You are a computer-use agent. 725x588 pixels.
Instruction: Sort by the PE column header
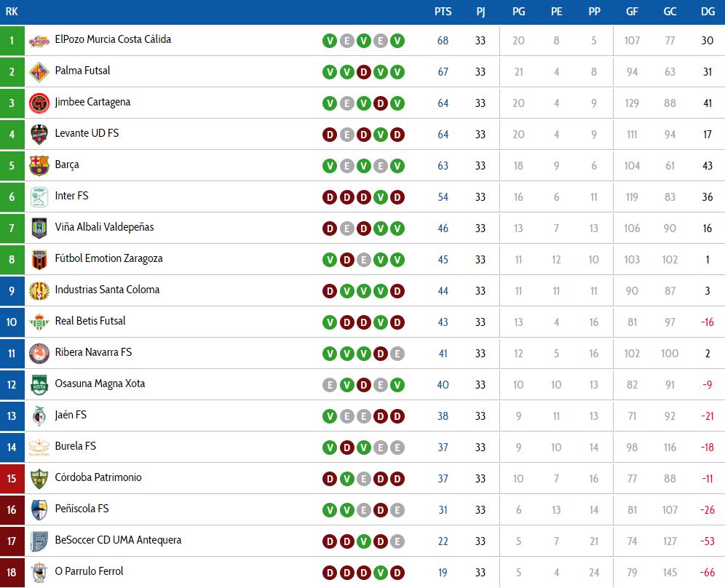[556, 12]
